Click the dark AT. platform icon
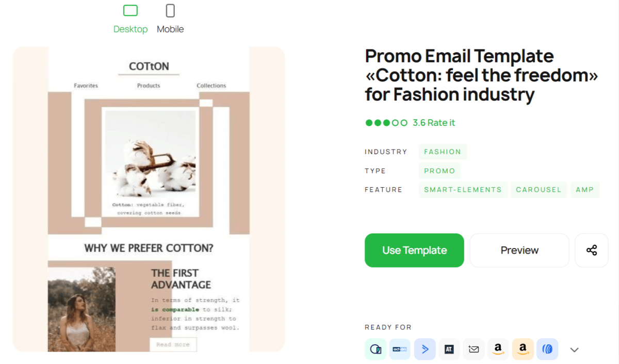The height and width of the screenshot is (364, 619). point(449,349)
